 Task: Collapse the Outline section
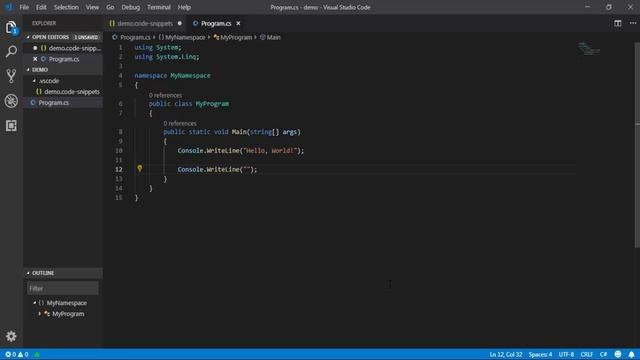[x=28, y=273]
